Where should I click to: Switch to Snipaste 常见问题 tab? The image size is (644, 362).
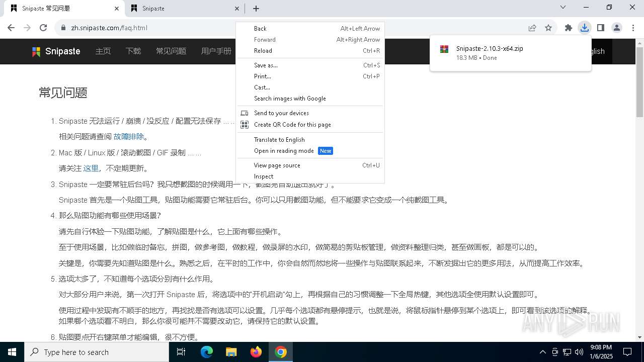[64, 9]
